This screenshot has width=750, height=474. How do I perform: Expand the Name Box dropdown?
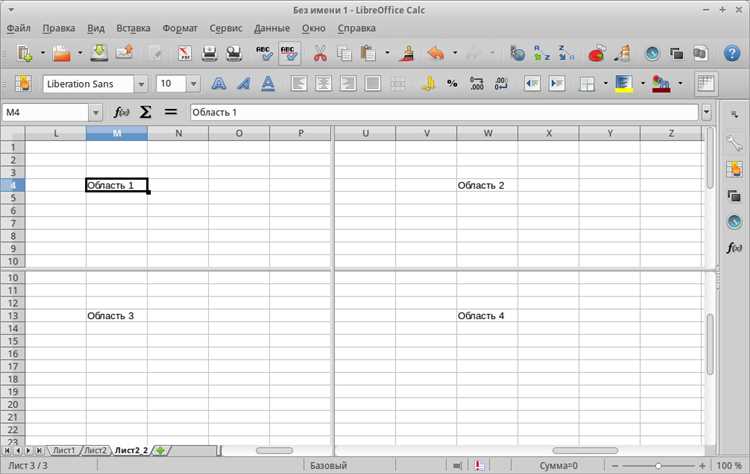[x=96, y=112]
